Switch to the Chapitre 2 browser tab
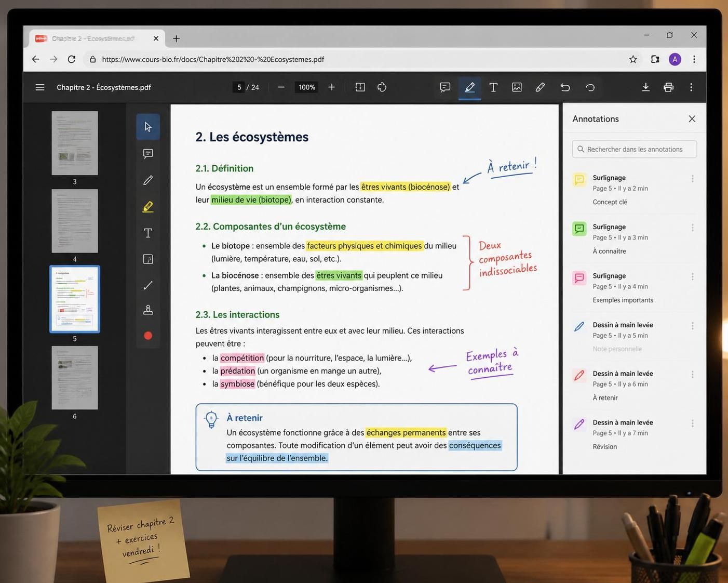 tap(93, 38)
